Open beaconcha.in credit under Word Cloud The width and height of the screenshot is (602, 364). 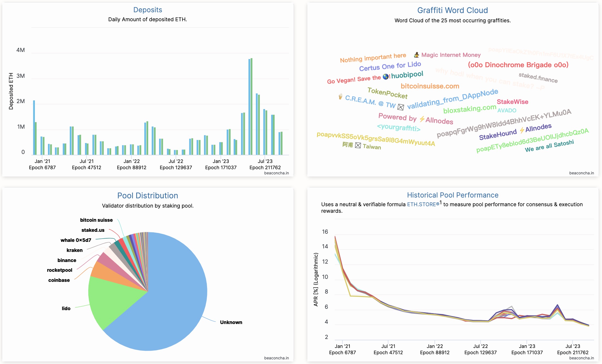pos(582,173)
